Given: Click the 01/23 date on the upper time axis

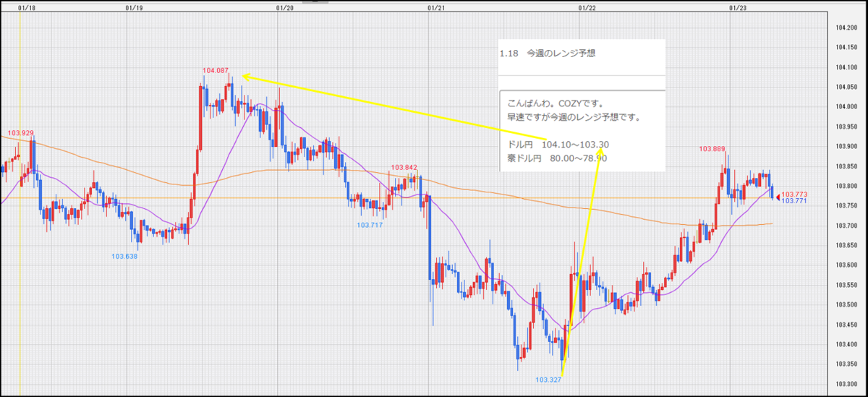Looking at the screenshot, I should click(x=739, y=9).
